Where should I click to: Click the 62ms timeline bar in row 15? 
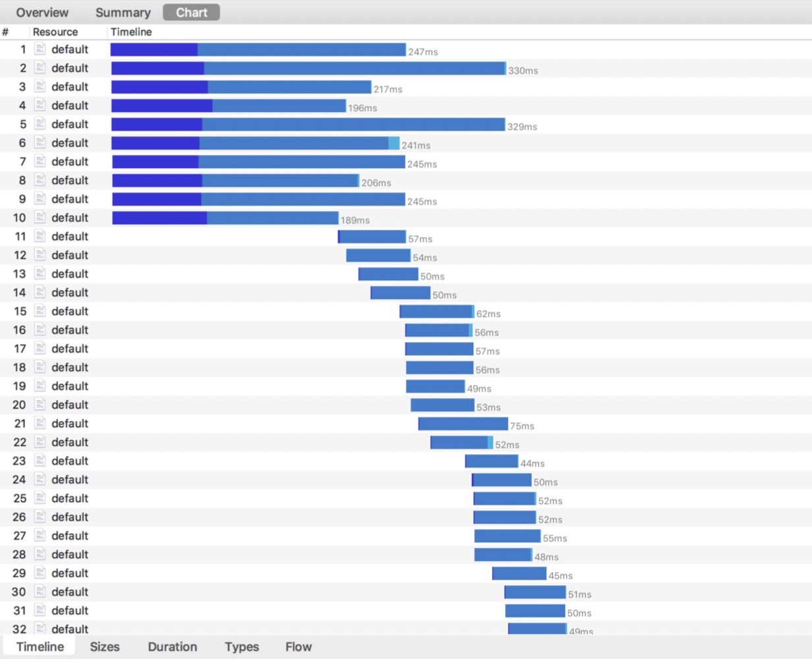pos(437,312)
